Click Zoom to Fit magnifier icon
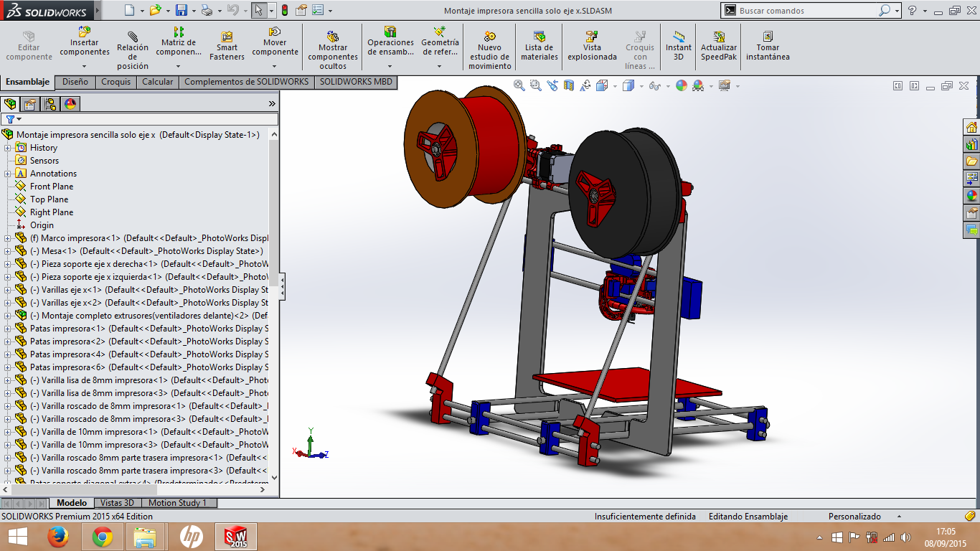 pos(519,85)
